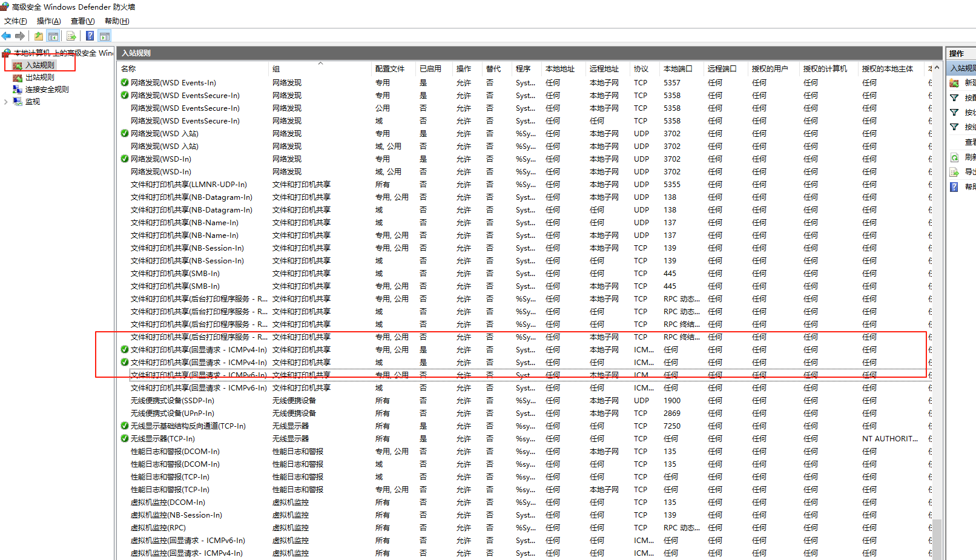This screenshot has width=976, height=560.
Task: Sort by the 协议 column header
Action: (645, 69)
